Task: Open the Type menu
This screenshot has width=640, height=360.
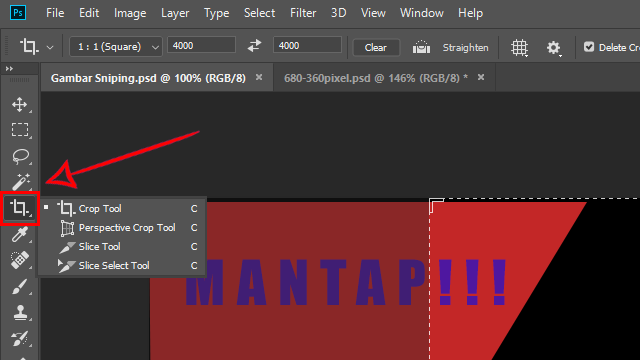Action: pyautogui.click(x=216, y=13)
